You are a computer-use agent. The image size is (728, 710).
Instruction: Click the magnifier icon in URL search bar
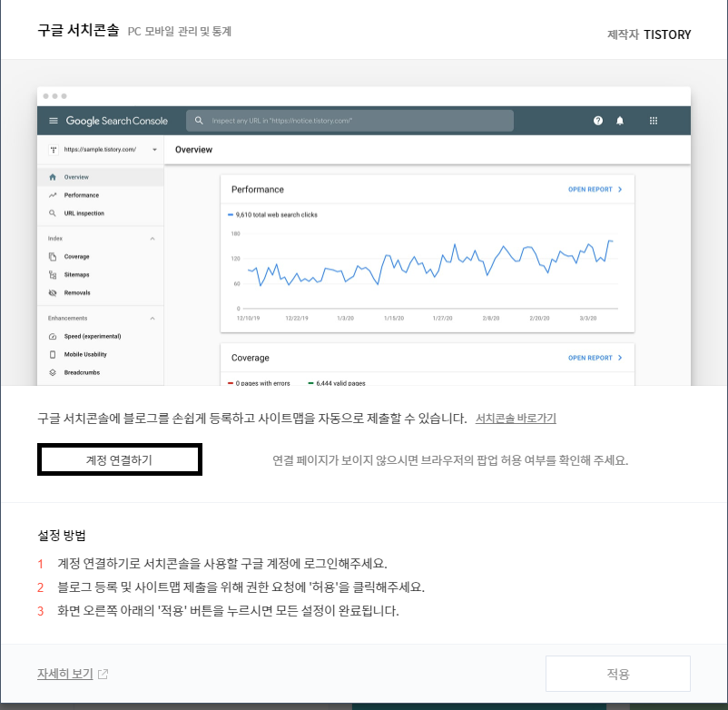(199, 121)
